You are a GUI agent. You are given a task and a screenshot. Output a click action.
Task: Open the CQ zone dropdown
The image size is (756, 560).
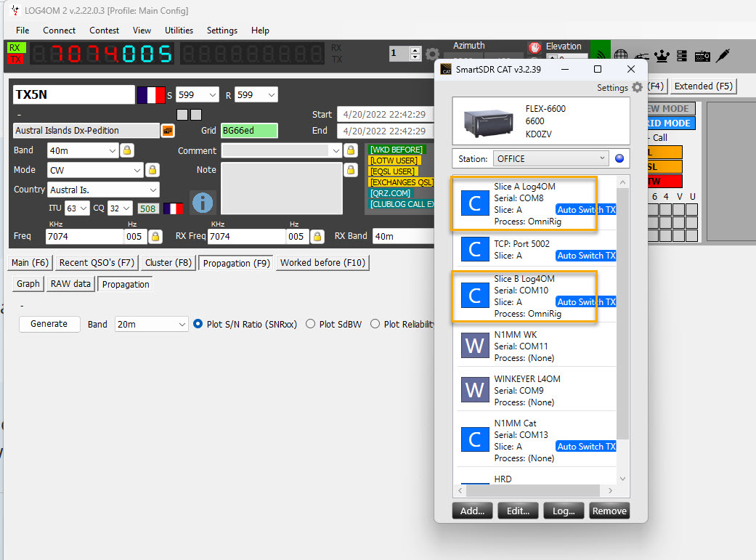(120, 208)
